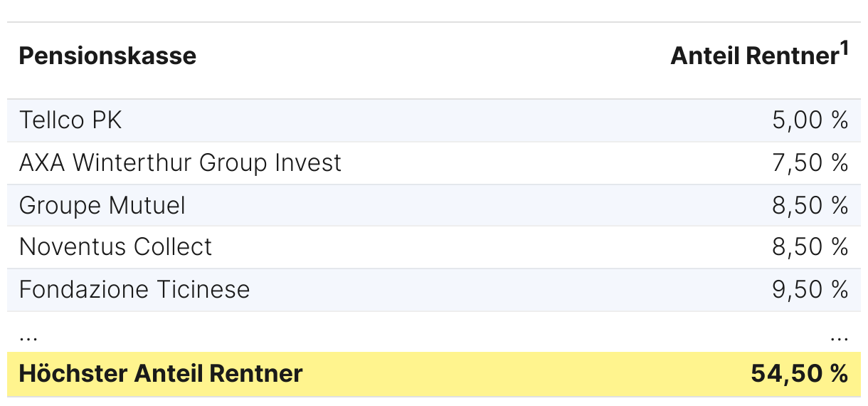Click the Pensionskasse column header
Screen dimensions: 868x406
click(107, 56)
